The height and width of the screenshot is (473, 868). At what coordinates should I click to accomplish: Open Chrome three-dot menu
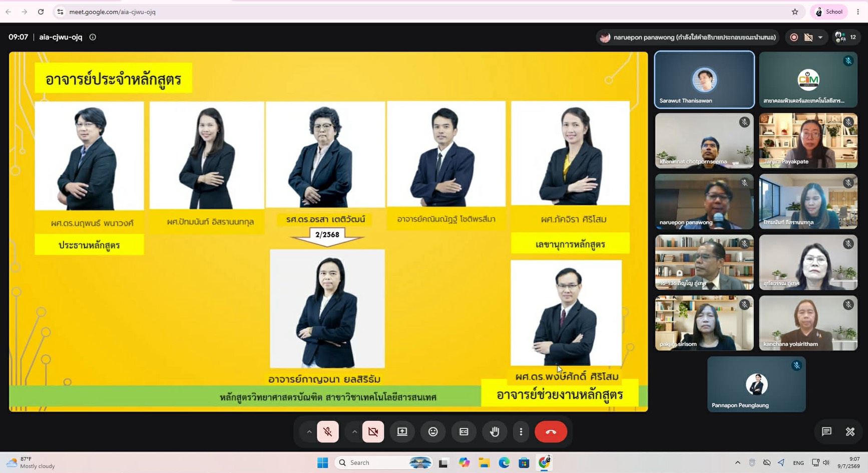click(x=858, y=12)
